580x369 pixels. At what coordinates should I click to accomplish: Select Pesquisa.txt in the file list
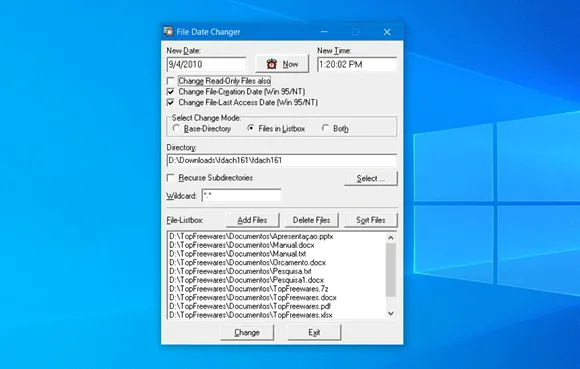point(240,271)
